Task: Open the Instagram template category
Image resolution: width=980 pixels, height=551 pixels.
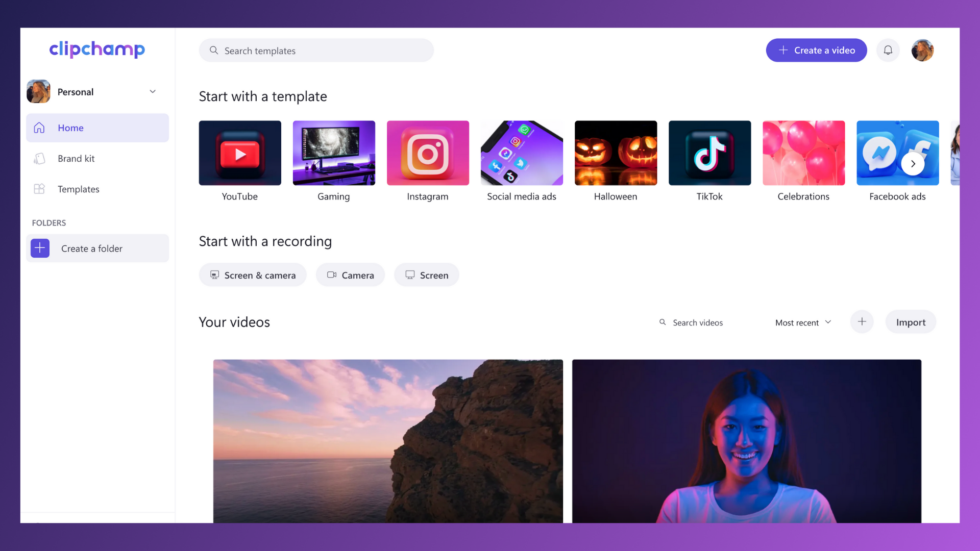Action: [428, 153]
